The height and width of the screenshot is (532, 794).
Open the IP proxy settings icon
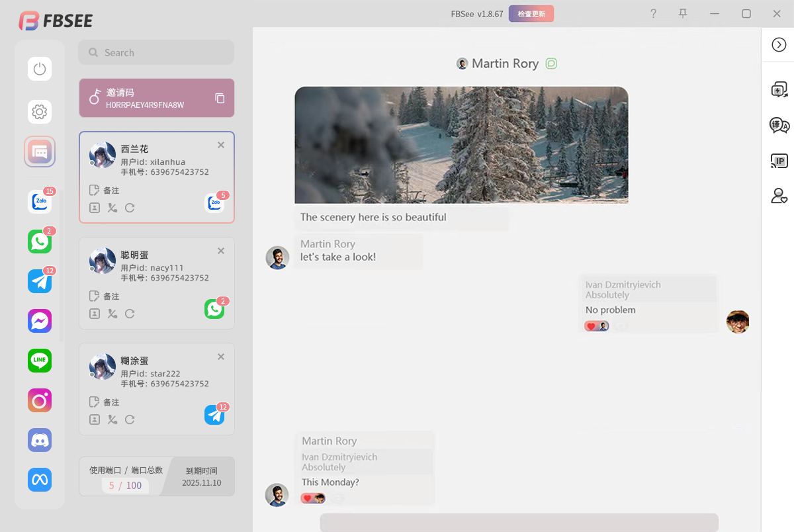click(779, 161)
